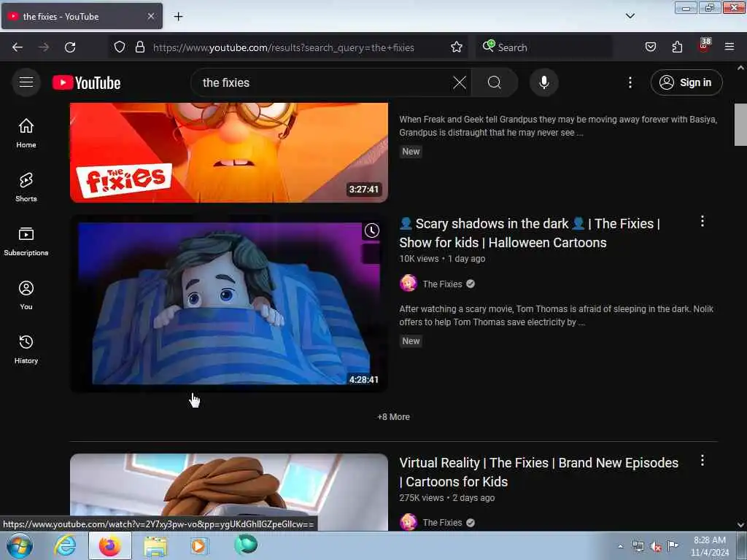Play the Scary shadows video thumbnail
Screen dimensions: 747x560
tap(229, 303)
